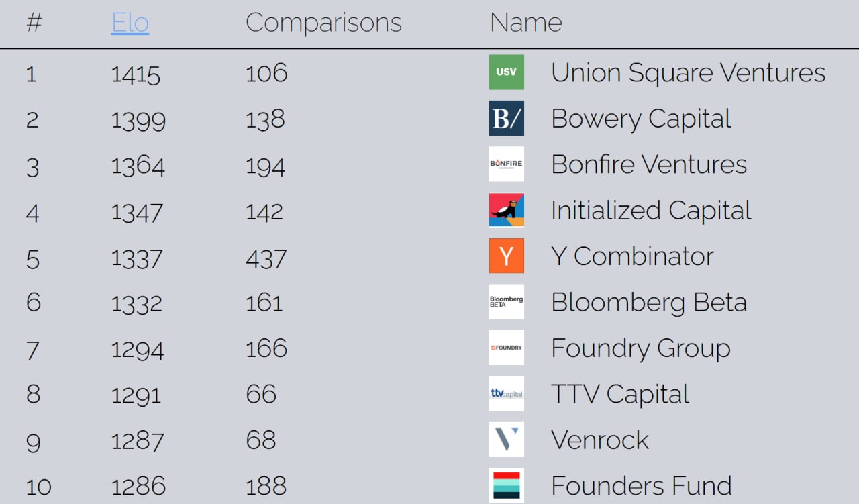Click the Union Square Ventures USV logo
This screenshot has height=504, width=859.
click(x=506, y=72)
